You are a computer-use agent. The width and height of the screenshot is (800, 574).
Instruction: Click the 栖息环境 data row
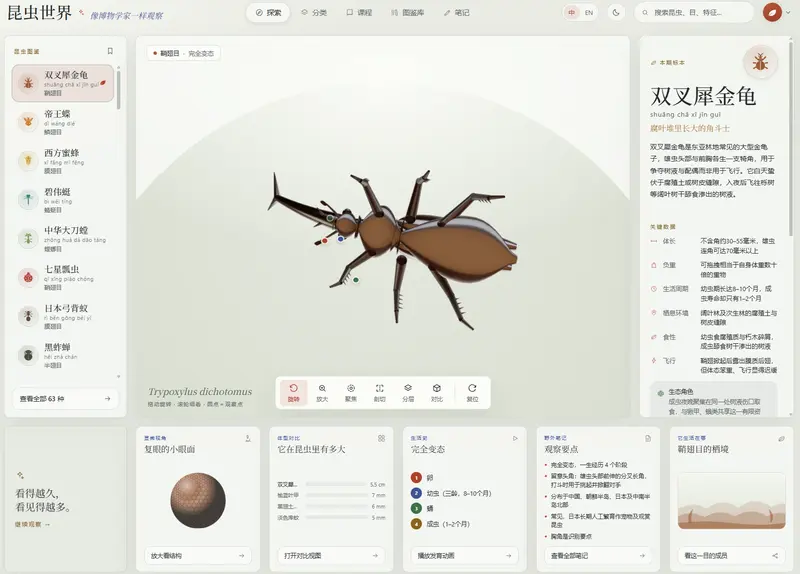click(x=713, y=317)
